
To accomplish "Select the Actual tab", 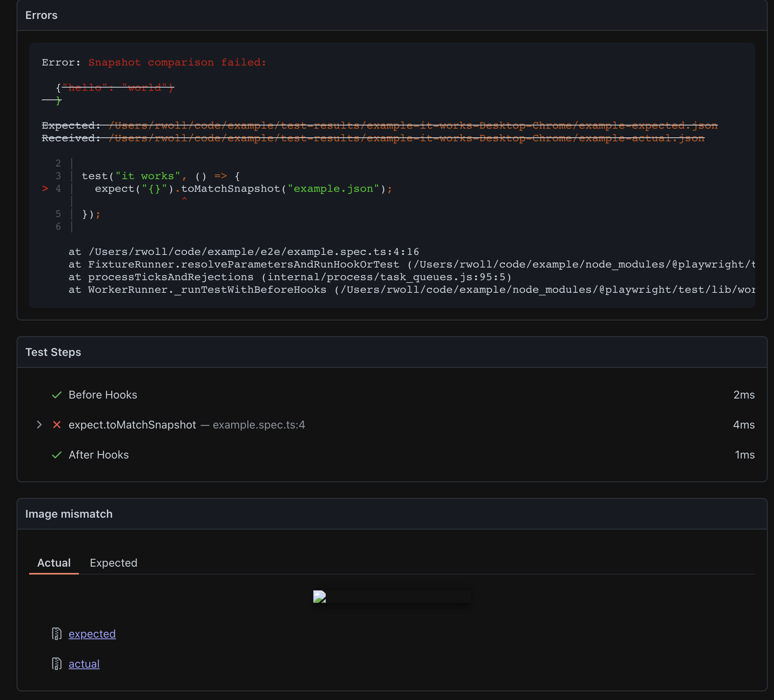I will click(54, 563).
